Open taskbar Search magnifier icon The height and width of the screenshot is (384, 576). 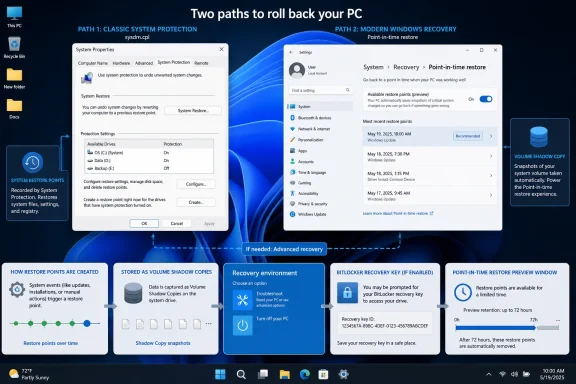click(241, 374)
